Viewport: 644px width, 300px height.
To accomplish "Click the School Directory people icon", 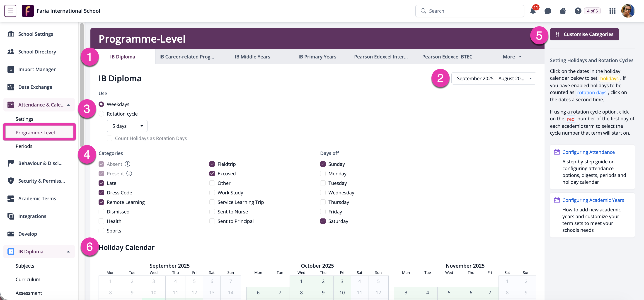I will coord(11,52).
